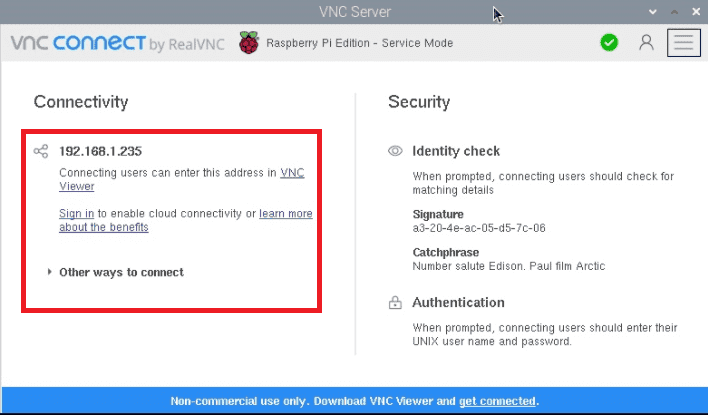Click the VNC Server window title
The image size is (708, 417).
click(x=355, y=12)
